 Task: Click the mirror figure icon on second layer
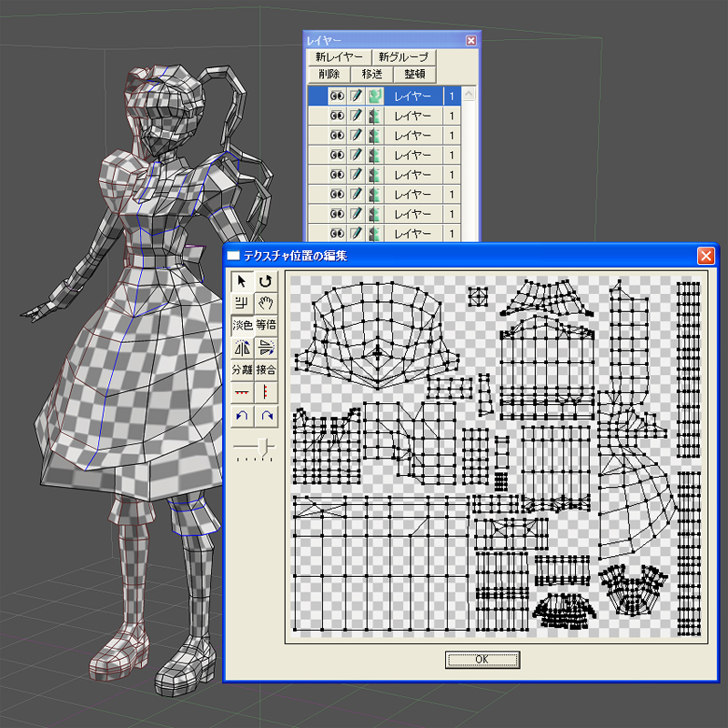pyautogui.click(x=375, y=116)
